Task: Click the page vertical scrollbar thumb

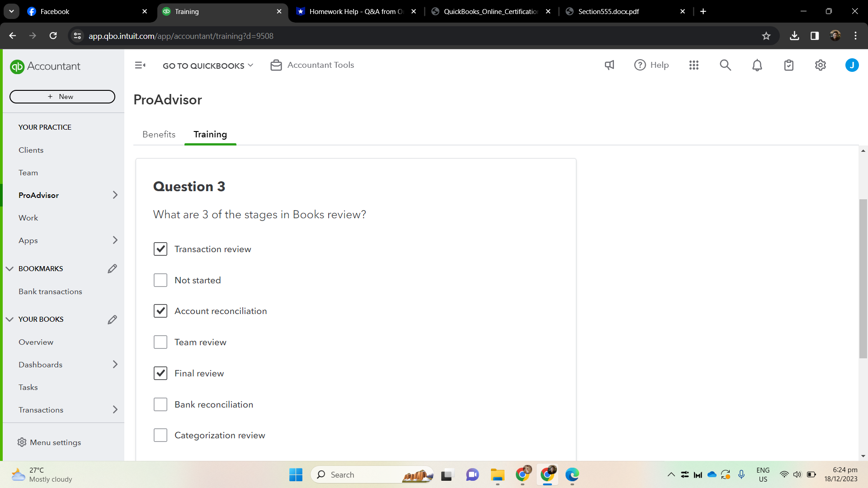Action: [863, 278]
